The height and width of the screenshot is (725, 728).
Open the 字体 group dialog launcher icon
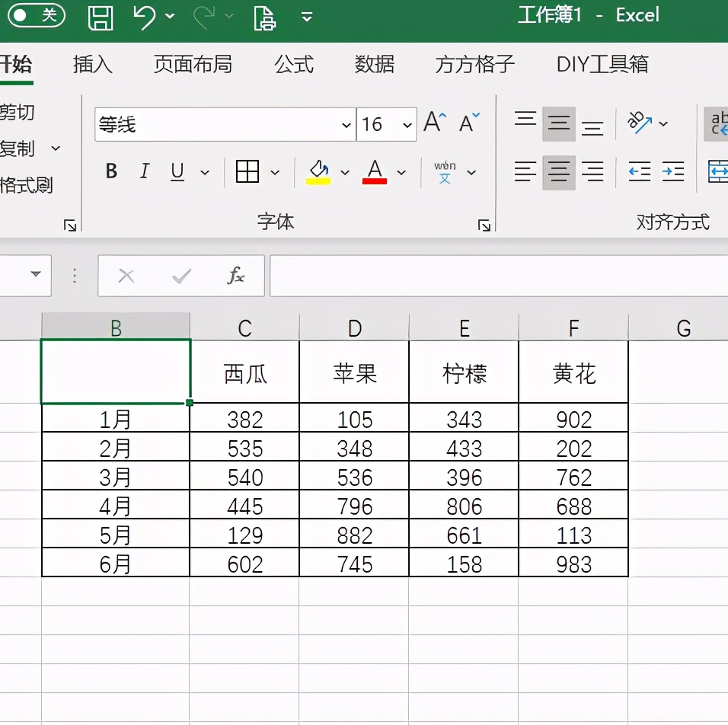point(485,225)
